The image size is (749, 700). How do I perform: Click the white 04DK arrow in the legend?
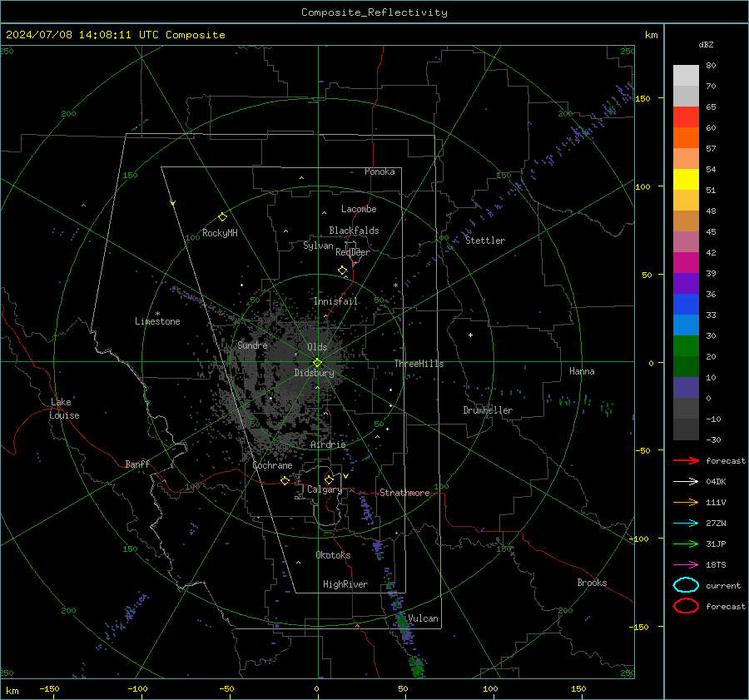pyautogui.click(x=686, y=482)
